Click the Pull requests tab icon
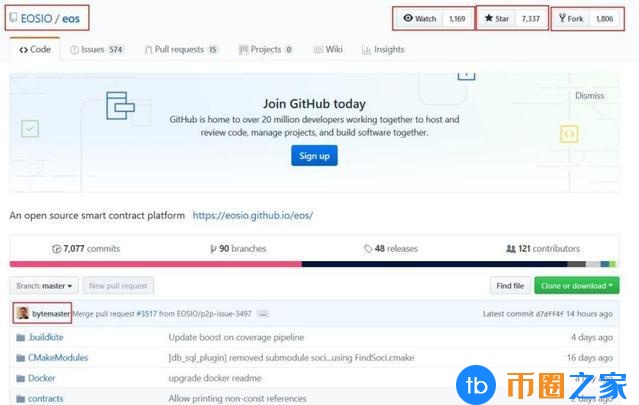This screenshot has height=405, width=639. pyautogui.click(x=148, y=50)
